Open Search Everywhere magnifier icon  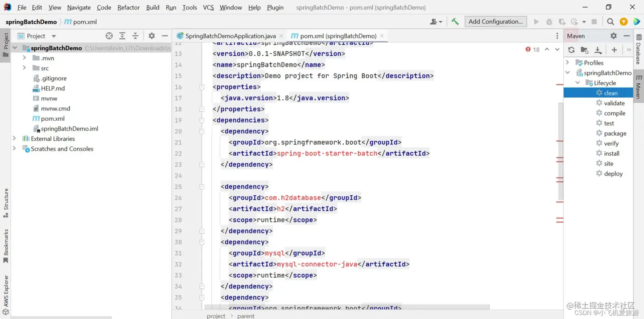[x=610, y=22]
